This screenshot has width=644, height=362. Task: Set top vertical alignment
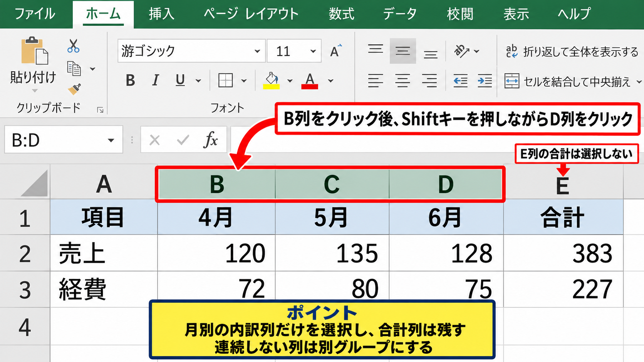tap(376, 50)
